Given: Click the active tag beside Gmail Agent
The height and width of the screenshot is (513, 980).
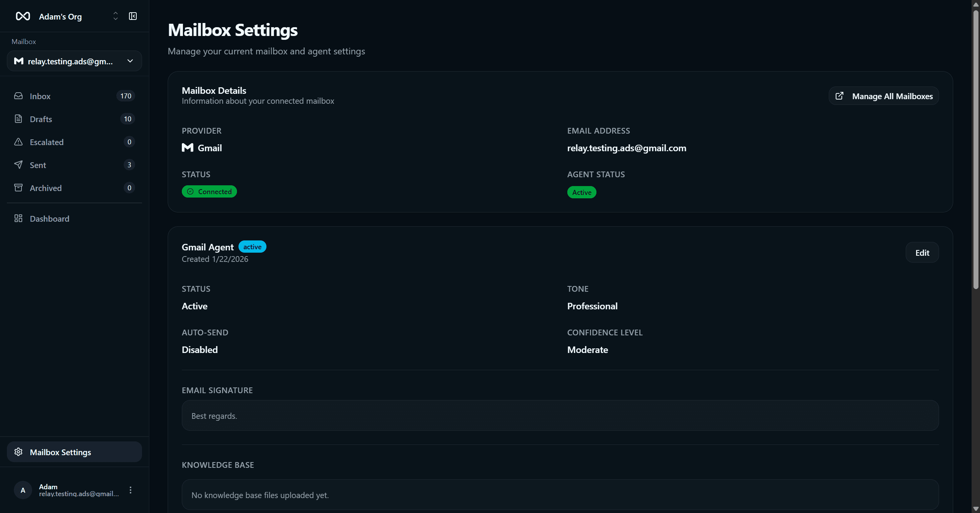Looking at the screenshot, I should pyautogui.click(x=252, y=247).
